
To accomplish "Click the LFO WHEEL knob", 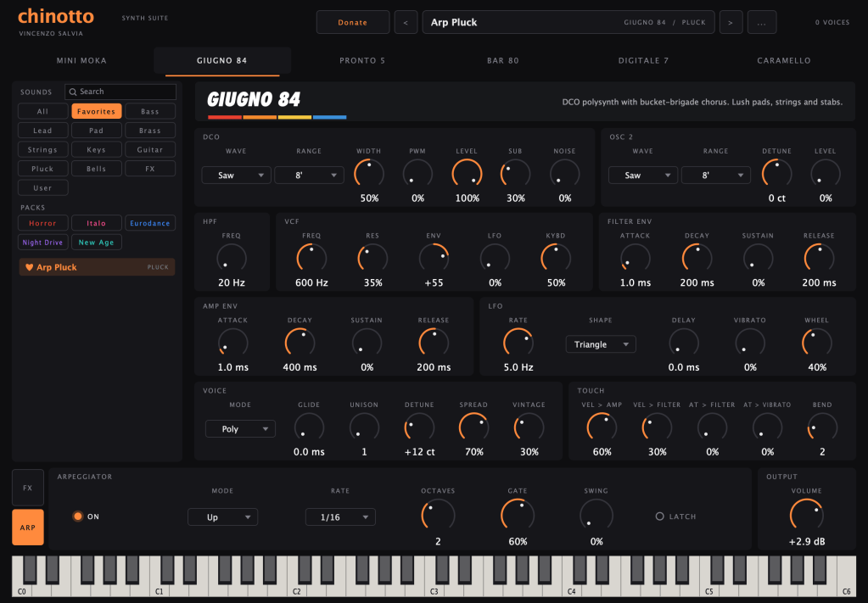I will [817, 343].
